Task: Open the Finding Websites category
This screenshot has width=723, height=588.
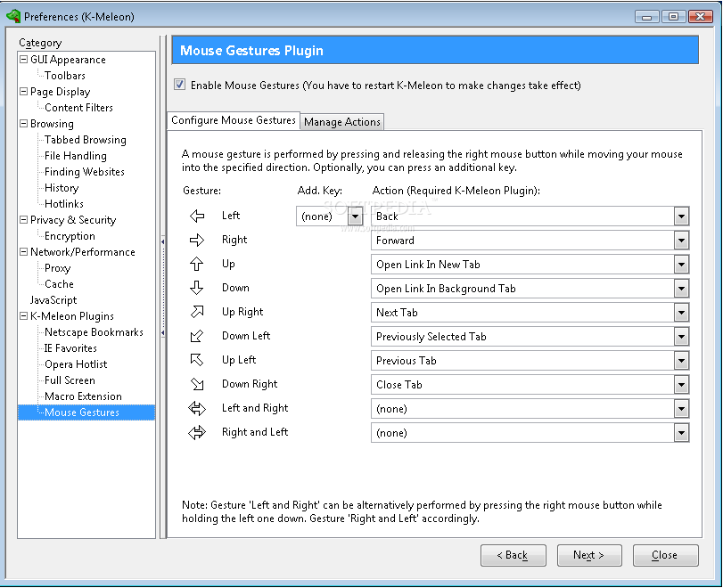Action: pos(85,172)
